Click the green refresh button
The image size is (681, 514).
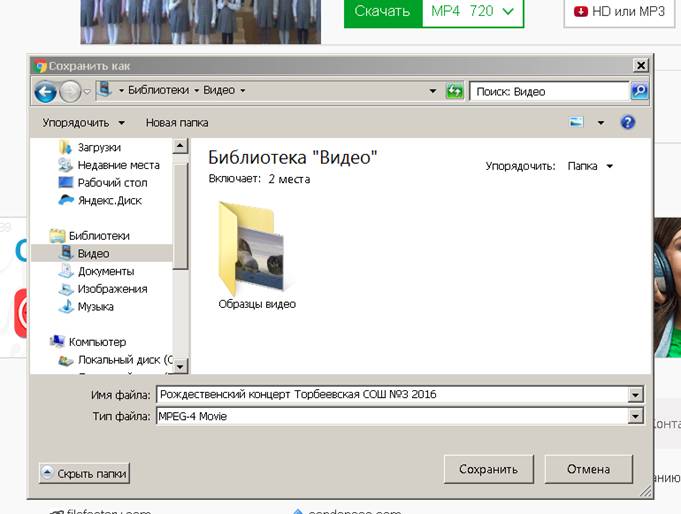point(455,91)
